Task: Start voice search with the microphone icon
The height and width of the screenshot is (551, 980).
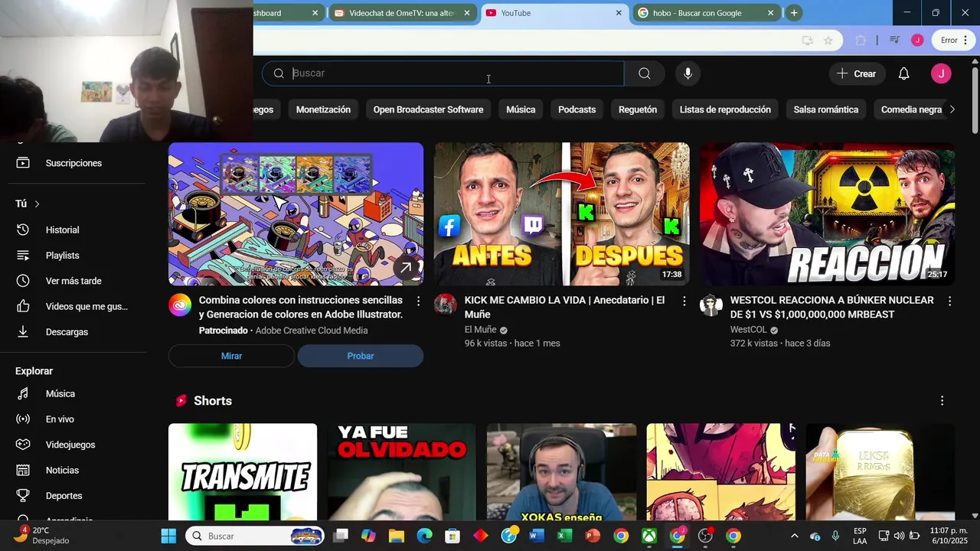Action: pyautogui.click(x=688, y=73)
